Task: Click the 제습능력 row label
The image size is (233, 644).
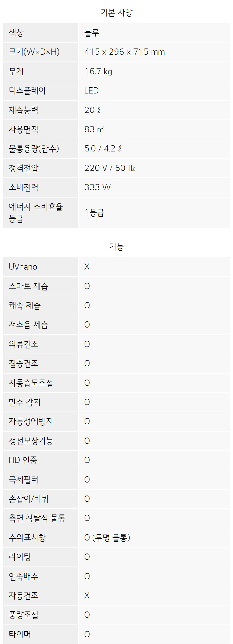Action: [x=24, y=110]
